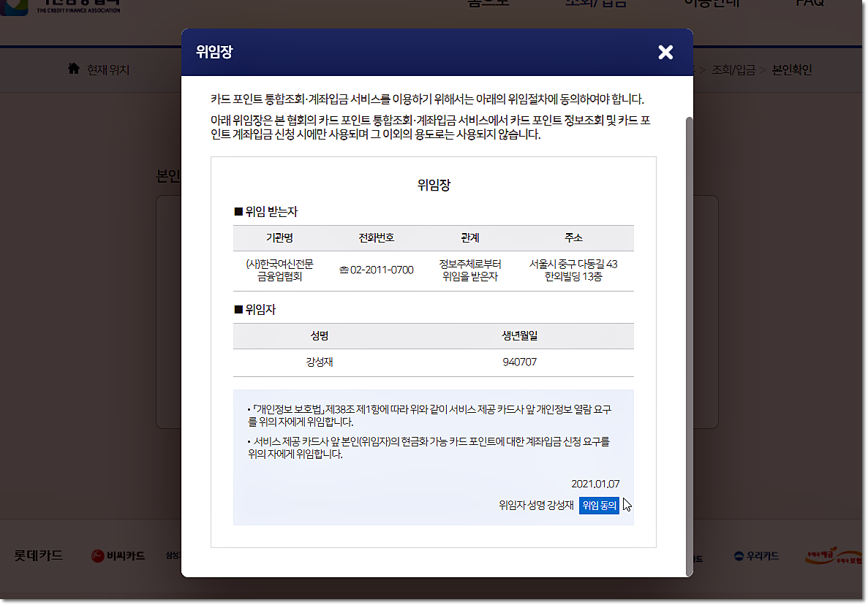Click the 위임자 성명 강성재 signature text
The height and width of the screenshot is (605, 868).
pyautogui.click(x=536, y=505)
